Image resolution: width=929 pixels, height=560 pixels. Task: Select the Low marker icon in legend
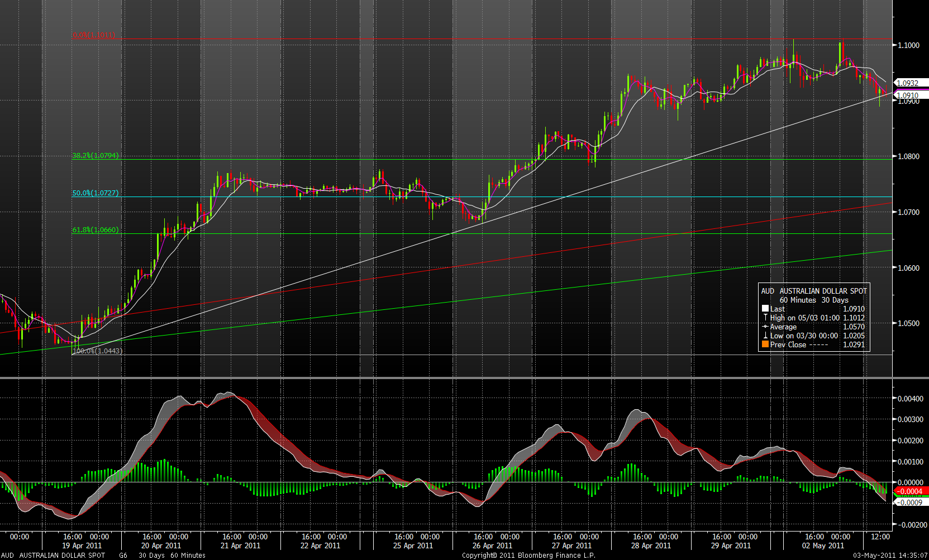click(x=765, y=336)
